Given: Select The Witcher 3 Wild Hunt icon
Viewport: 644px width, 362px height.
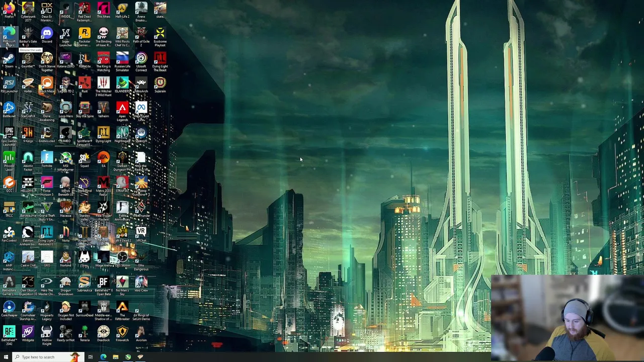Looking at the screenshot, I should pos(103,86).
